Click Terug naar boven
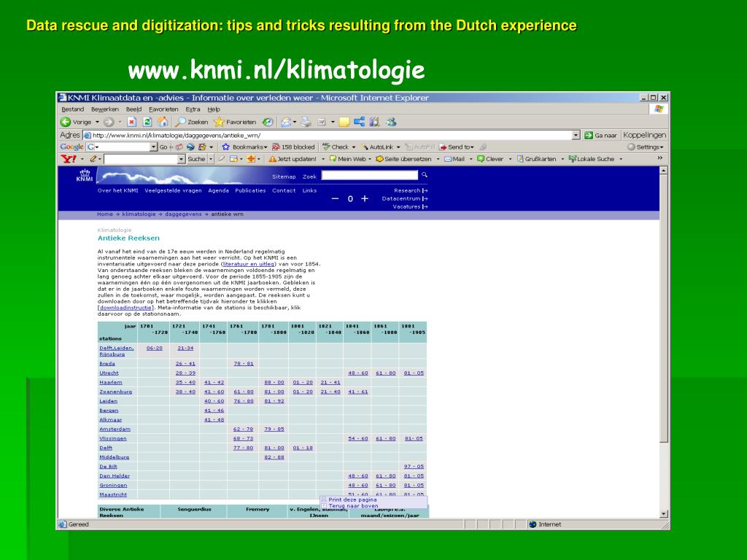The width and height of the screenshot is (747, 560). pos(354,506)
